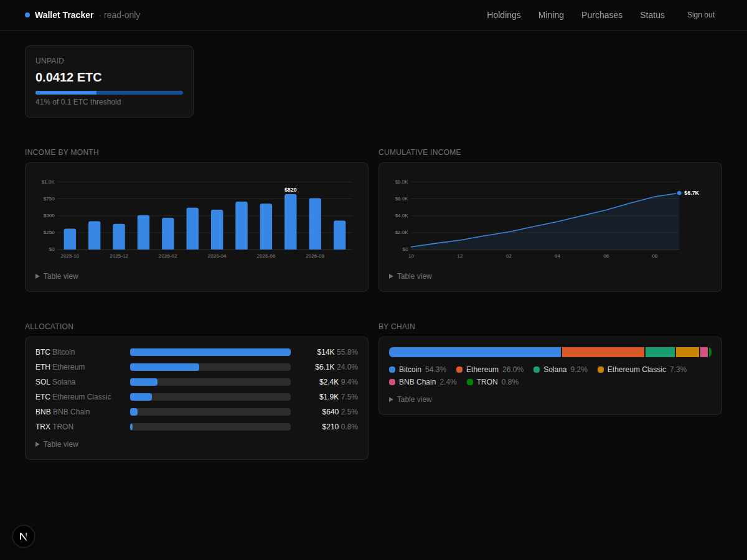Click the 'BTC Bitcoin' row label
Screen dimensions: 747x560
pyautogui.click(x=55, y=352)
